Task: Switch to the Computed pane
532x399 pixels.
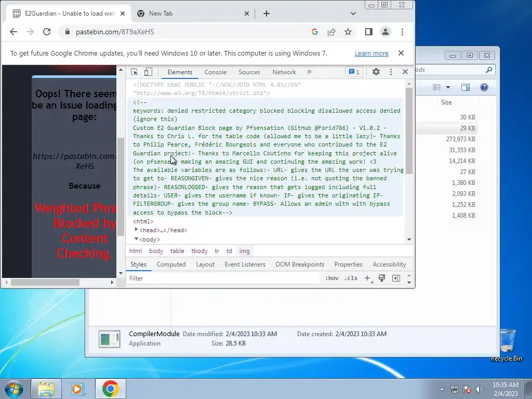Action: point(171,264)
